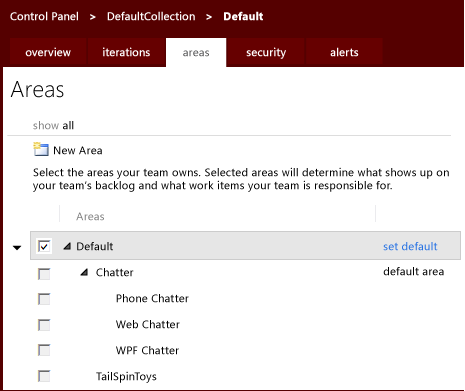Image resolution: width=465 pixels, height=391 pixels.
Task: Click the New Area folder icon
Action: tap(41, 150)
